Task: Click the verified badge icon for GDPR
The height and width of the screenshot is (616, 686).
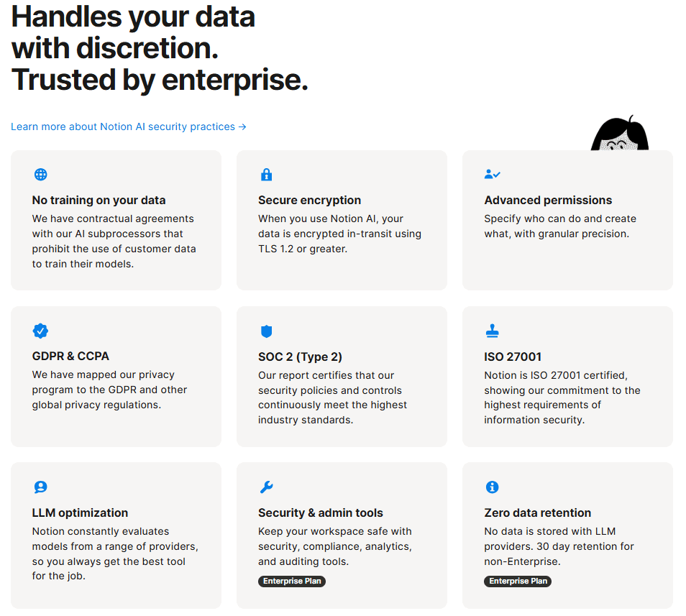Action: (x=41, y=331)
